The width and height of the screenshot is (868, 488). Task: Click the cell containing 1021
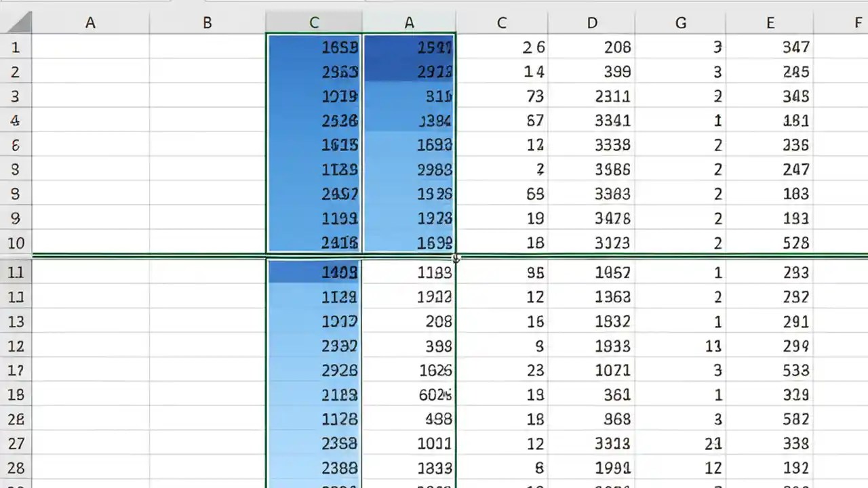591,370
